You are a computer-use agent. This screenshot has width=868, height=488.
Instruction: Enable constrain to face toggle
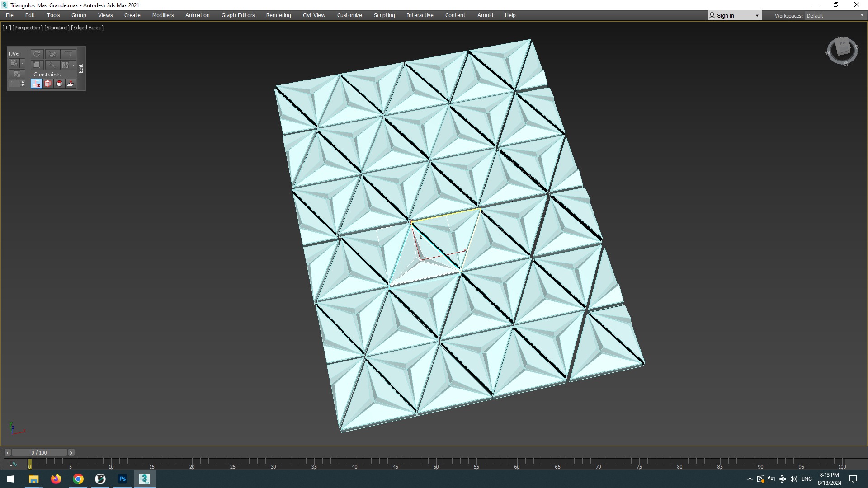click(x=59, y=84)
